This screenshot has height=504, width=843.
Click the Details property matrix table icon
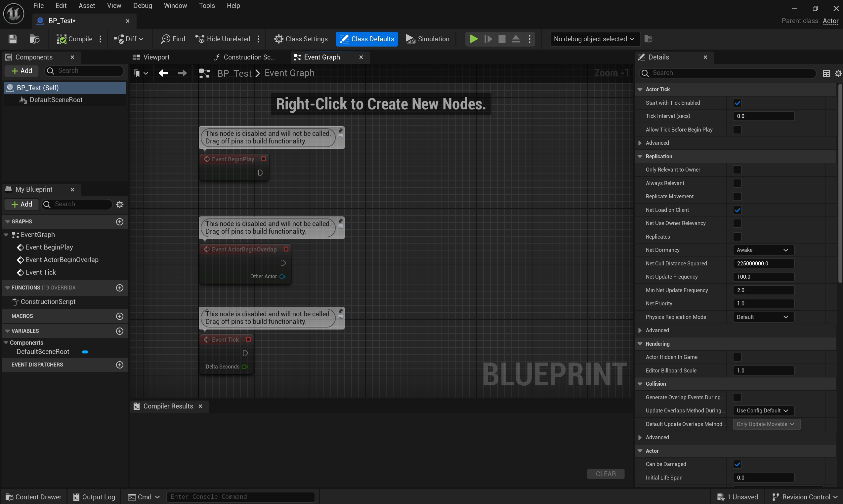(826, 73)
